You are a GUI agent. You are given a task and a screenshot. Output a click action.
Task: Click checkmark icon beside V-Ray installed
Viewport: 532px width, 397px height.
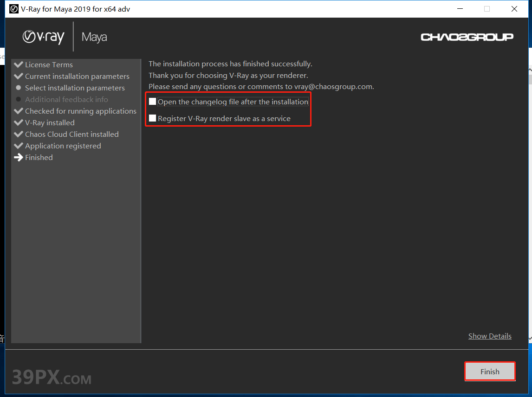point(19,122)
